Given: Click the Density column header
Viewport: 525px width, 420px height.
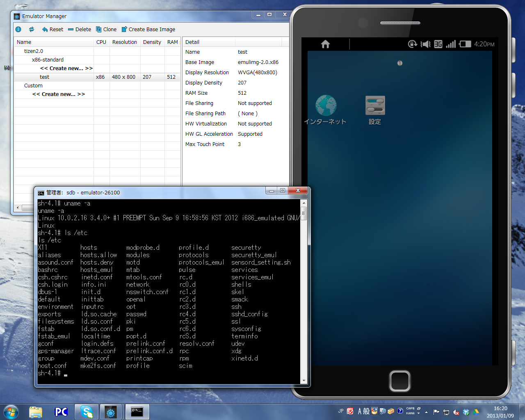Looking at the screenshot, I should tap(152, 42).
